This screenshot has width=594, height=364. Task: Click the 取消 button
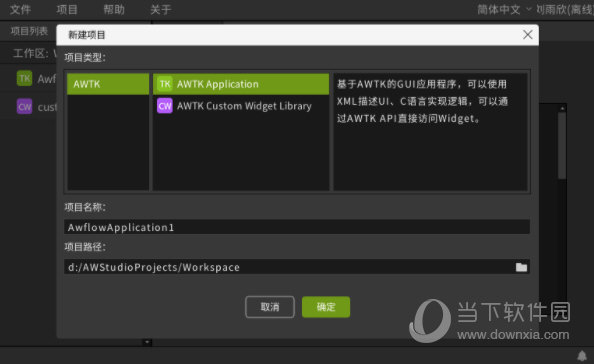pos(270,307)
